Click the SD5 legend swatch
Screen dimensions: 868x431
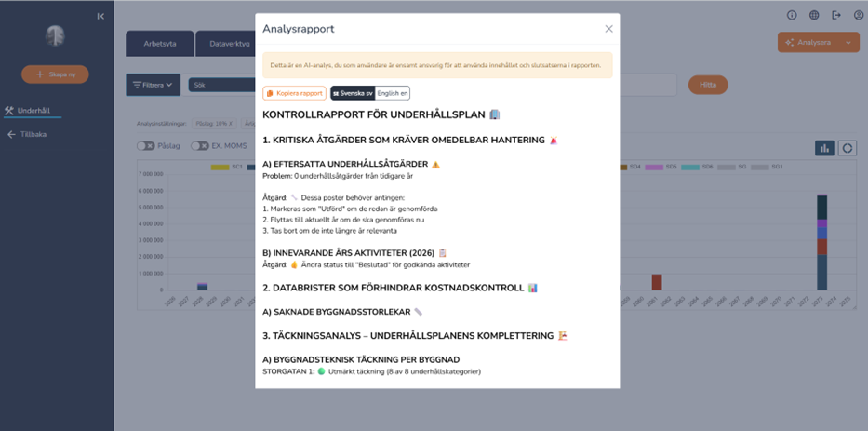[654, 167]
